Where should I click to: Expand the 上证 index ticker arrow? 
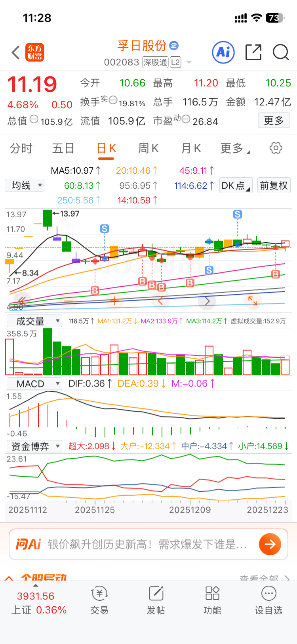point(36,585)
